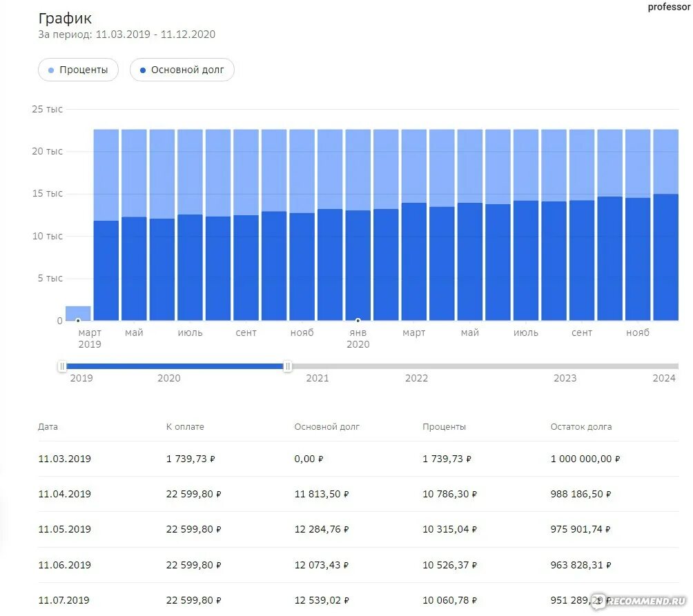Click principal value 12 073,43 ₽
Image resolution: width=693 pixels, height=616 pixels.
(322, 565)
